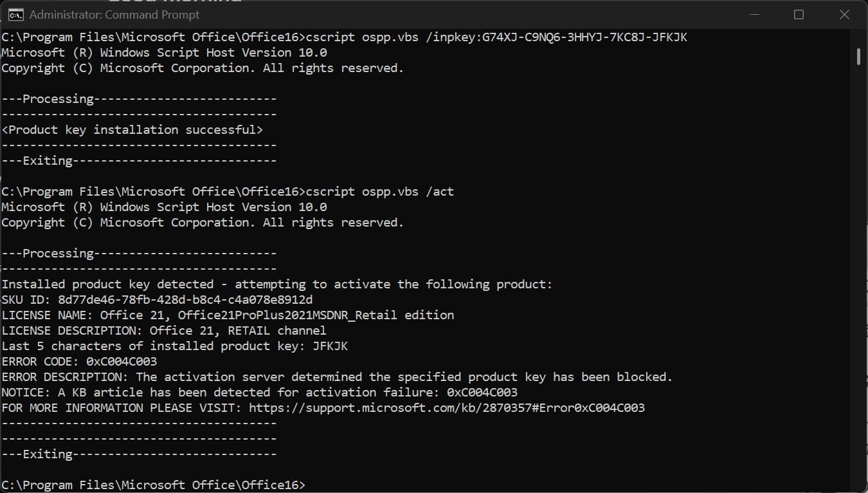Click the support.microsoft.com KB article URL
Screen dimensions: 868x493
coord(446,407)
